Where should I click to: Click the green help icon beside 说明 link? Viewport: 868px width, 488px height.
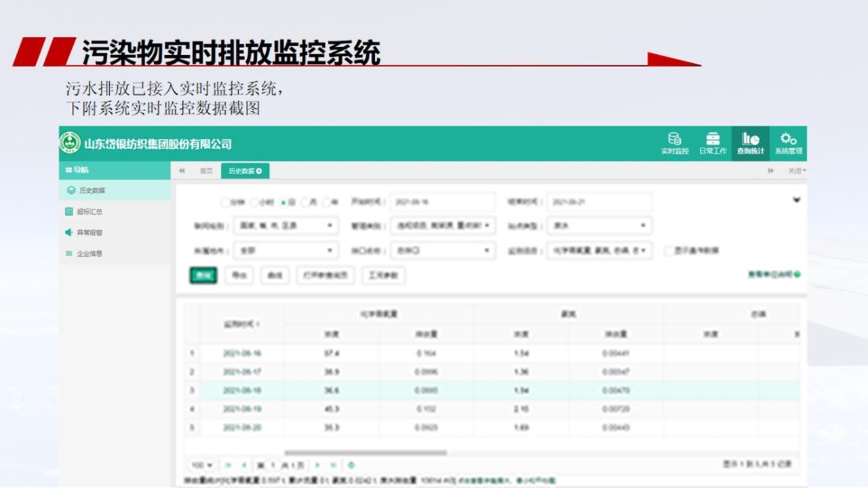tap(797, 274)
